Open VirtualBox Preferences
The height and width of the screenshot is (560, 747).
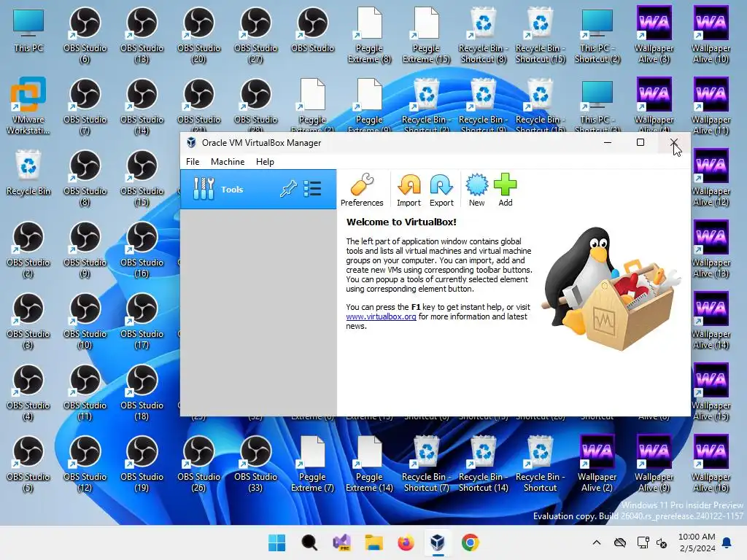pyautogui.click(x=362, y=190)
